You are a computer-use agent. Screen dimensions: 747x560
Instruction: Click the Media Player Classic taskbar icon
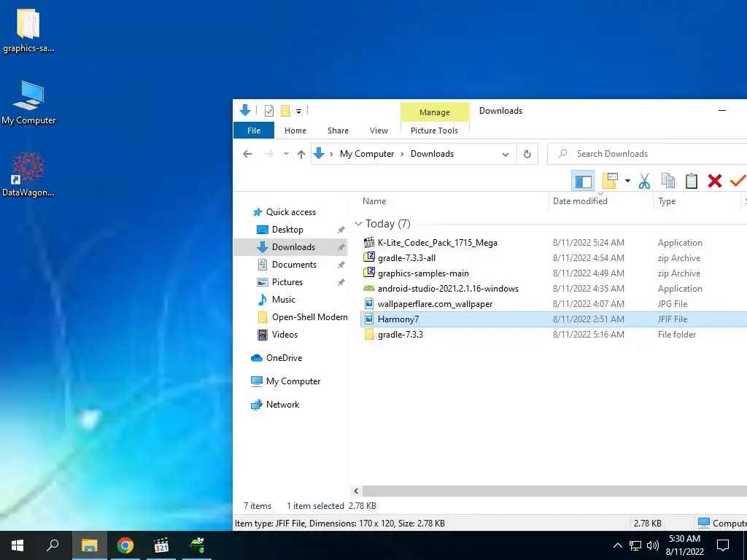coord(161,545)
